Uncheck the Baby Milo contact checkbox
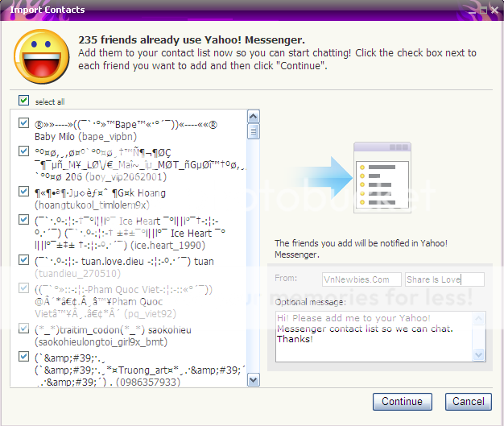The width and height of the screenshot is (504, 426). 24,123
